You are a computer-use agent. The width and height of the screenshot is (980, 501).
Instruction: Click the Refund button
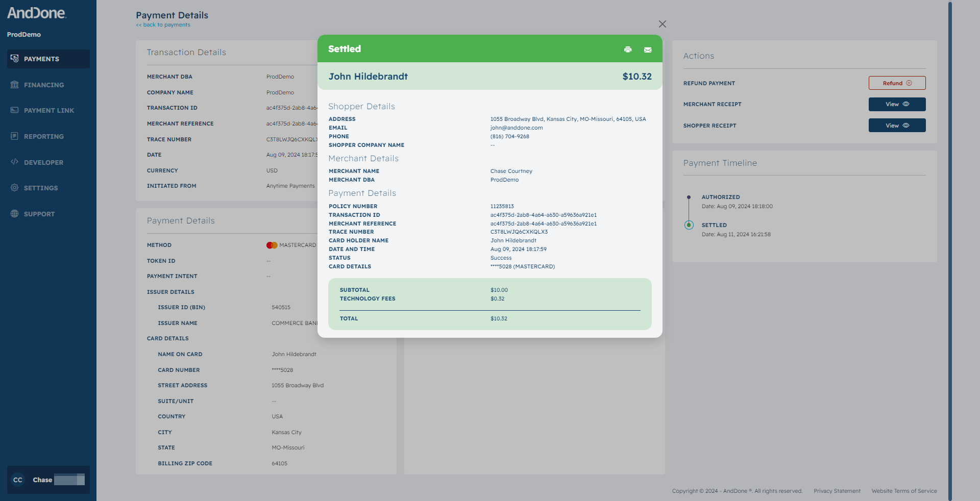pyautogui.click(x=897, y=83)
